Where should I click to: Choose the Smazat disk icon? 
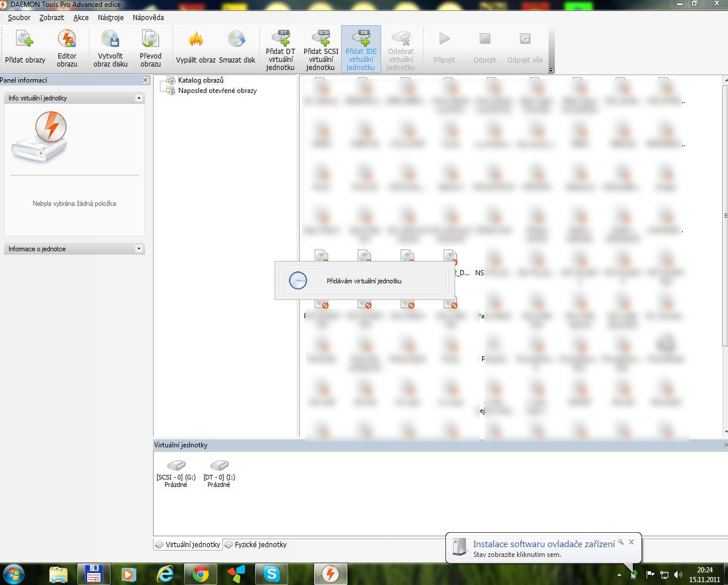pos(237,40)
